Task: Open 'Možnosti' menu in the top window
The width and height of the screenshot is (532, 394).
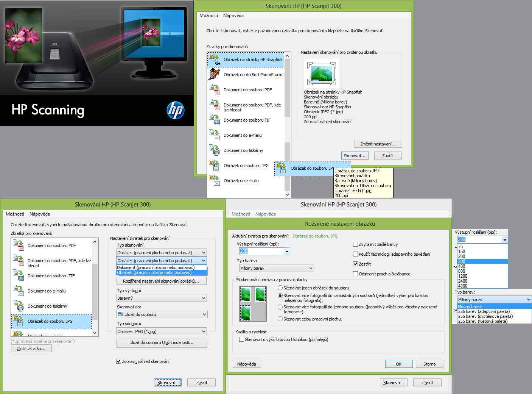Action: pos(208,16)
